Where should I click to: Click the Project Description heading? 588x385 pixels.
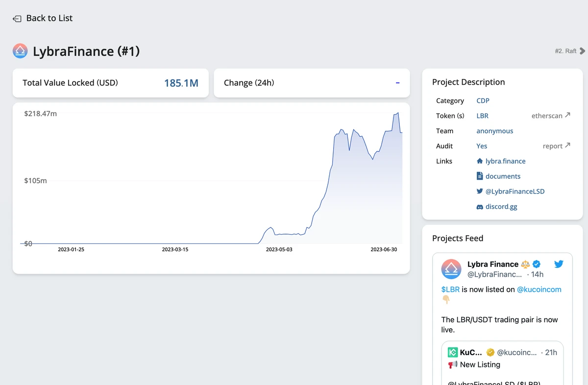point(468,82)
